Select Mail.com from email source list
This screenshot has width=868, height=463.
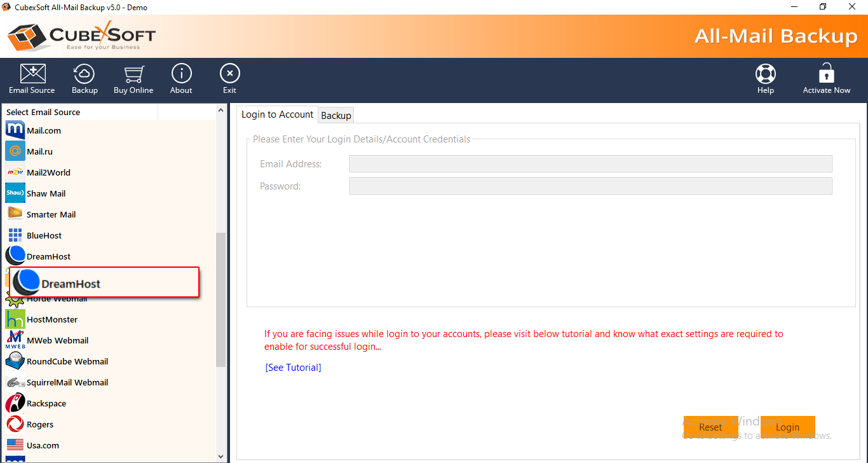click(43, 130)
